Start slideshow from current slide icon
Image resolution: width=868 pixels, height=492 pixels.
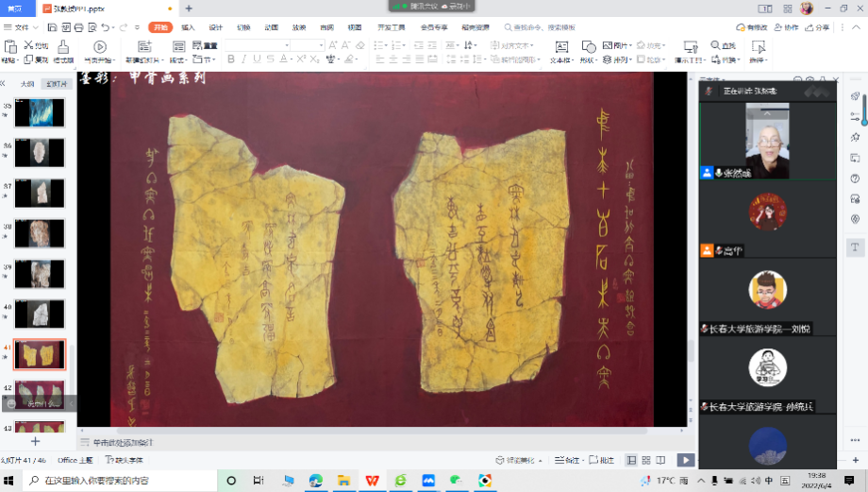point(100,47)
